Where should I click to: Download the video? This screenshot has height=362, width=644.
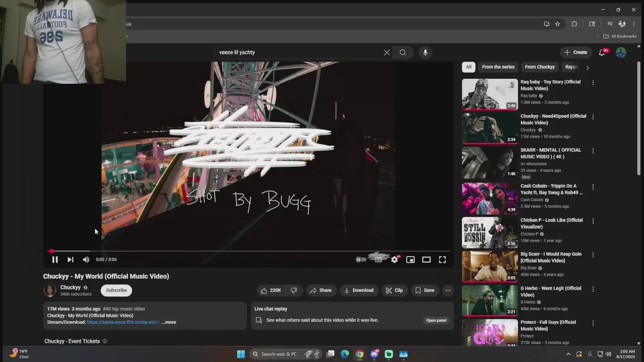tap(359, 290)
